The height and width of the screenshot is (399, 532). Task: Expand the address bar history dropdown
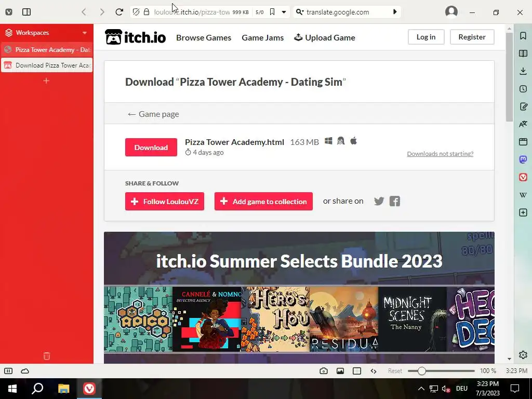(x=284, y=12)
